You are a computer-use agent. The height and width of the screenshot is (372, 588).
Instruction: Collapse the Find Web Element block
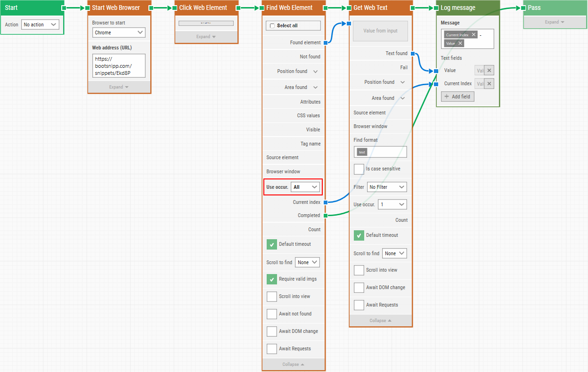coord(293,364)
